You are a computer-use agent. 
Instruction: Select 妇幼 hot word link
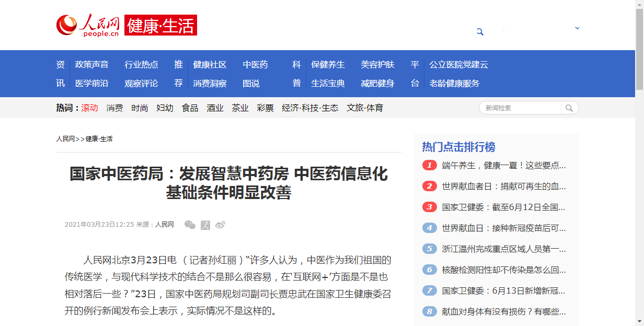click(x=165, y=108)
